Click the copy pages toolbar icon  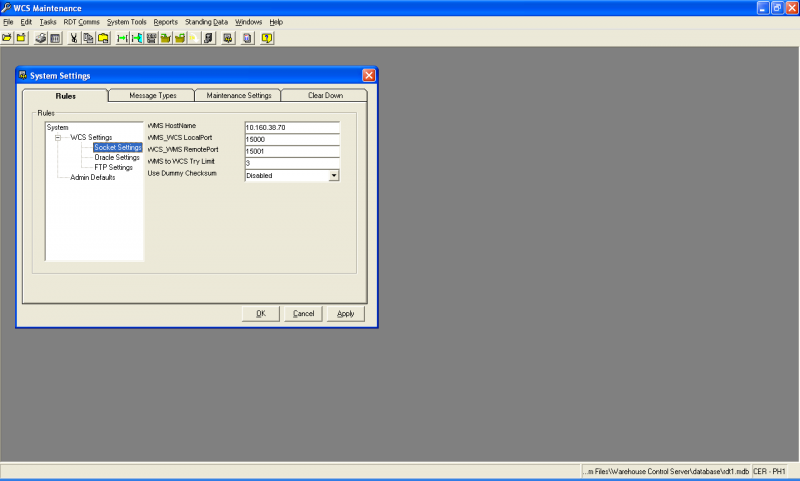click(88, 38)
